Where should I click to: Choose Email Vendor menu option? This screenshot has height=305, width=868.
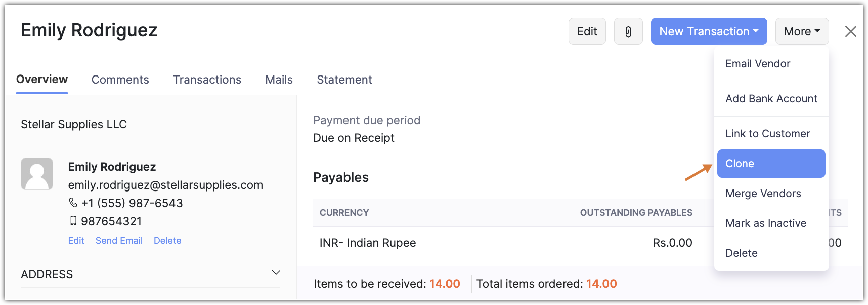[758, 64]
